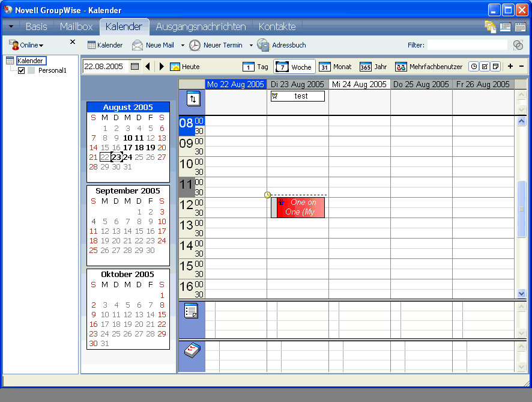Click the Neue Mail envelope icon
Image resolution: width=532 pixels, height=402 pixels.
click(136, 44)
